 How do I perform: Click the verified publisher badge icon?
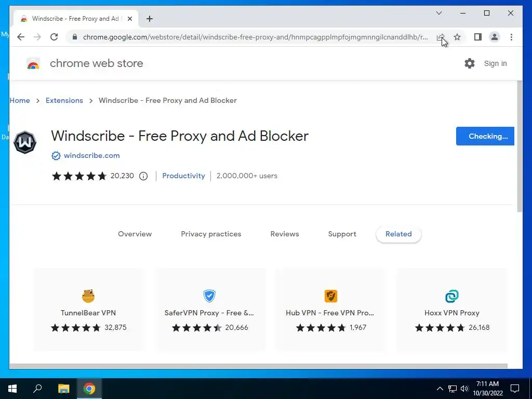[x=56, y=156]
